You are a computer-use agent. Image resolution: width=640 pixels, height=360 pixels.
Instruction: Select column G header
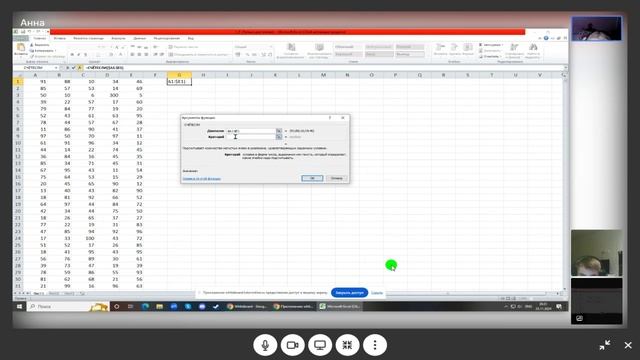179,75
